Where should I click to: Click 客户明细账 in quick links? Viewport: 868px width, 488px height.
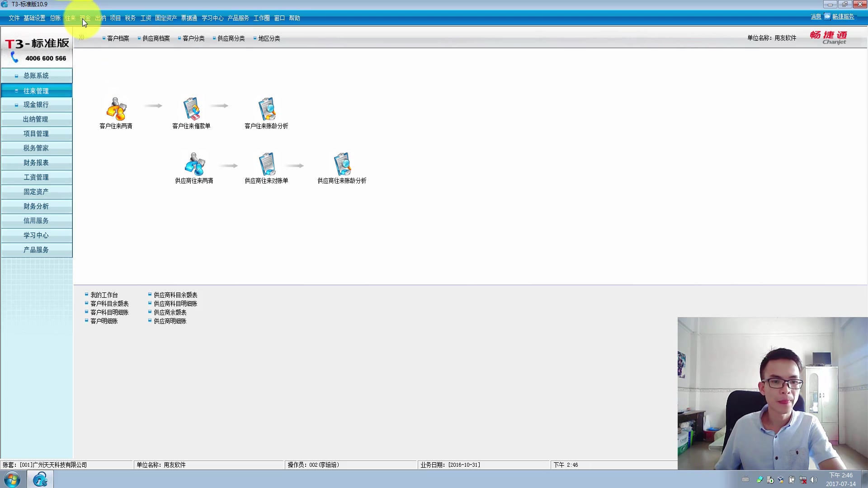click(x=104, y=321)
